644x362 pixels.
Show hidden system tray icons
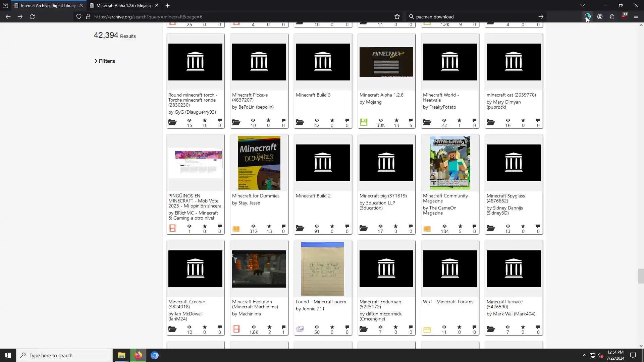(x=584, y=355)
